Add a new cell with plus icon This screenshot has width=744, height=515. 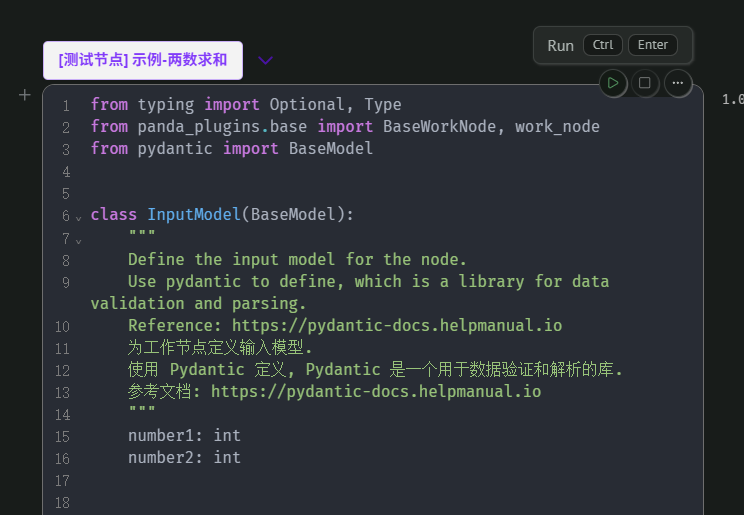pos(25,95)
